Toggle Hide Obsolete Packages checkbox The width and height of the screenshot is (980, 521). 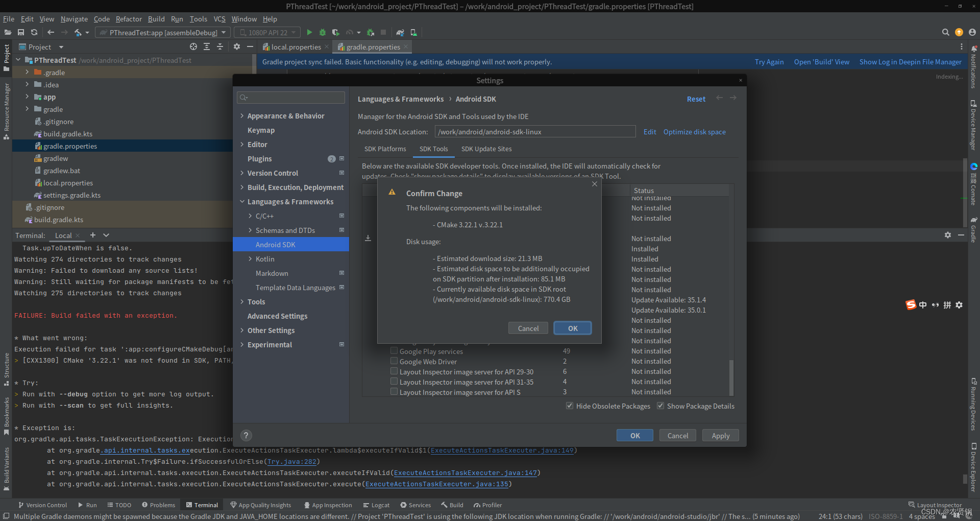[x=570, y=406]
